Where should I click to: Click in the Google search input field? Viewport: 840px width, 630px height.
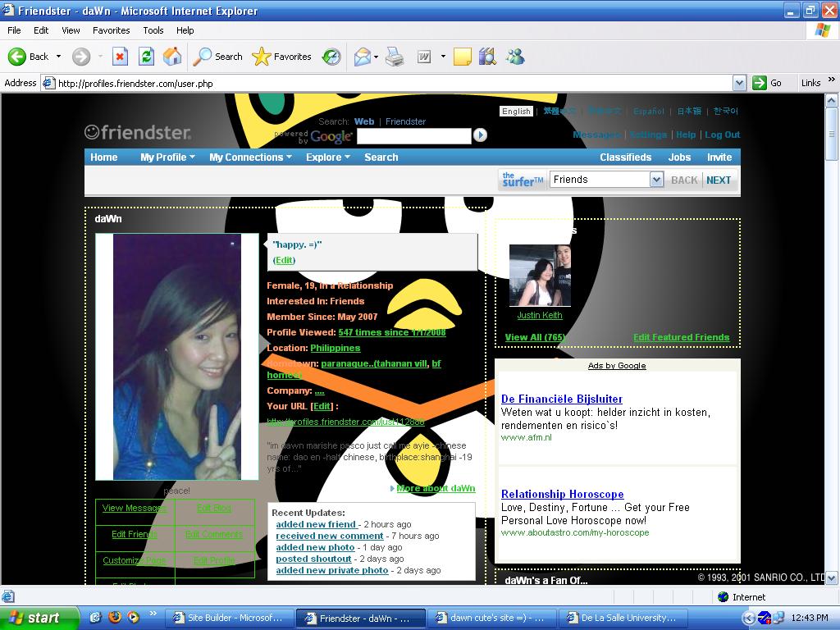pos(414,135)
